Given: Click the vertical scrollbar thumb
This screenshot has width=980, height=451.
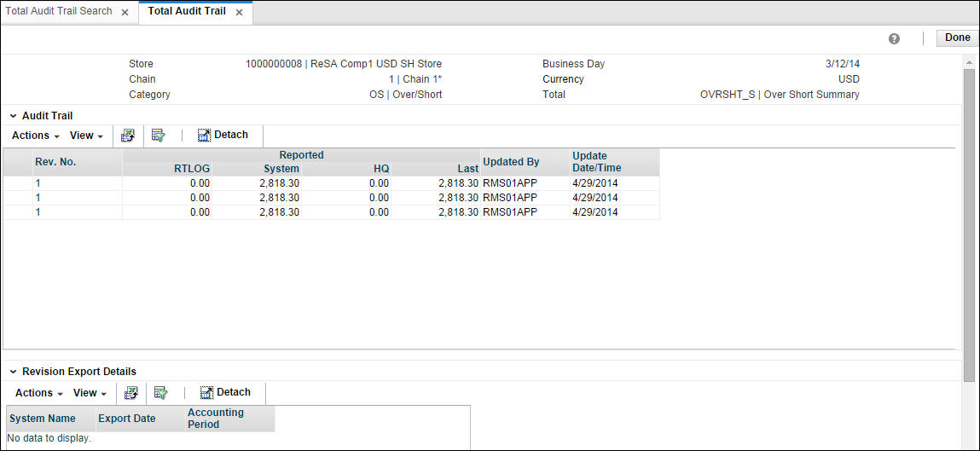Looking at the screenshot, I should pos(970,225).
